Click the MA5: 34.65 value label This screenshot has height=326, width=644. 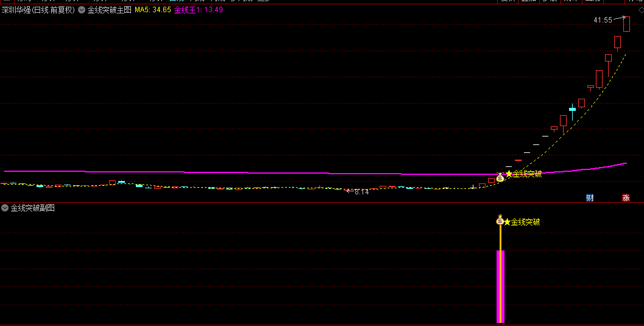tap(153, 10)
